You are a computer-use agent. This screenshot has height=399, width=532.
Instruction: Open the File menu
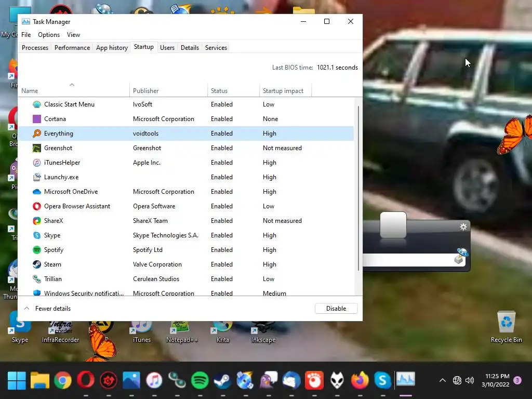tap(26, 35)
